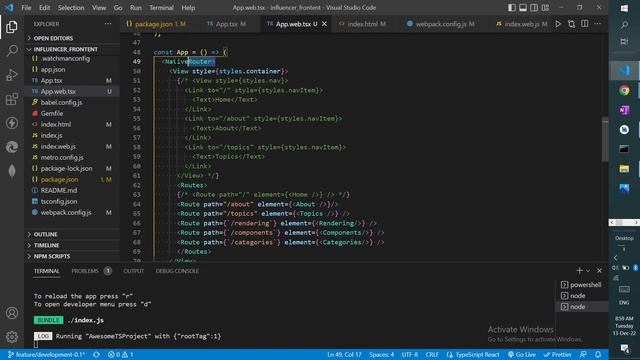This screenshot has width=640, height=360.
Task: Collapse the INFLUENCER_FRONTENT folder section
Action: [x=72, y=49]
